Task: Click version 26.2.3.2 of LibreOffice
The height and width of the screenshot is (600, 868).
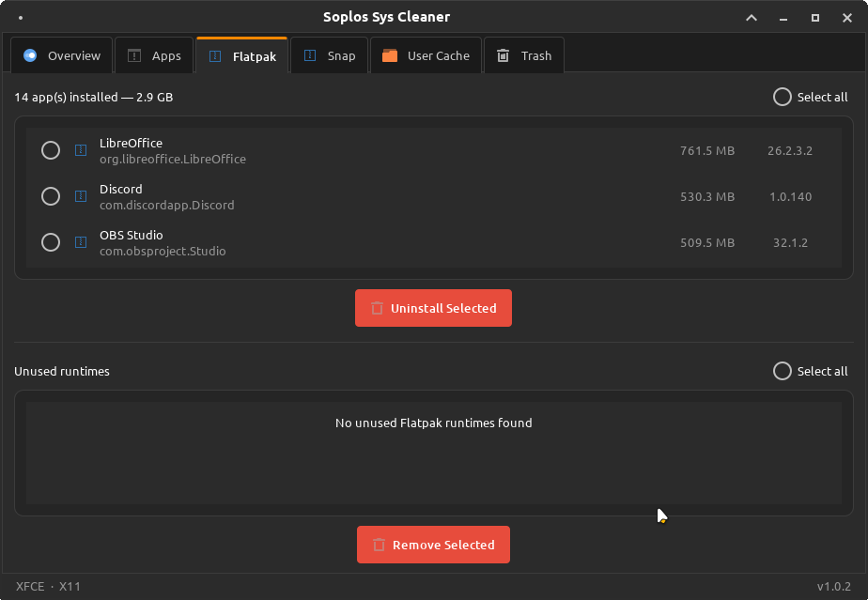Action: coord(790,150)
